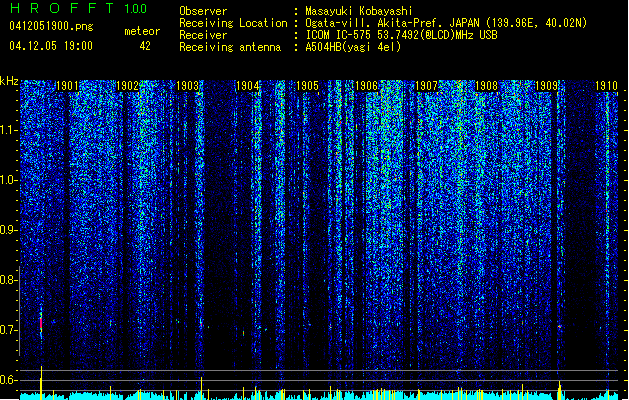629x400 pixels.
Task: Click the 0.6 frequency axis label
Action: tap(9, 380)
